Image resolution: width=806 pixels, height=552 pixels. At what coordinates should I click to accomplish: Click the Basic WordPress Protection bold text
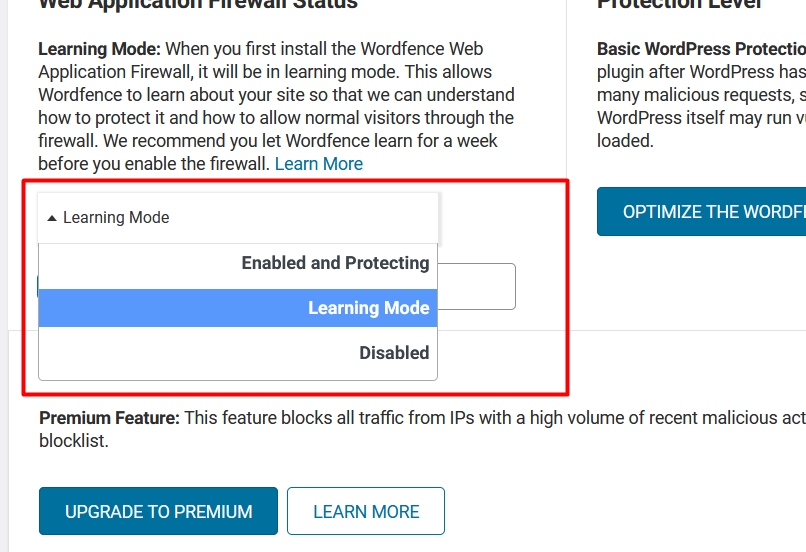coord(702,49)
